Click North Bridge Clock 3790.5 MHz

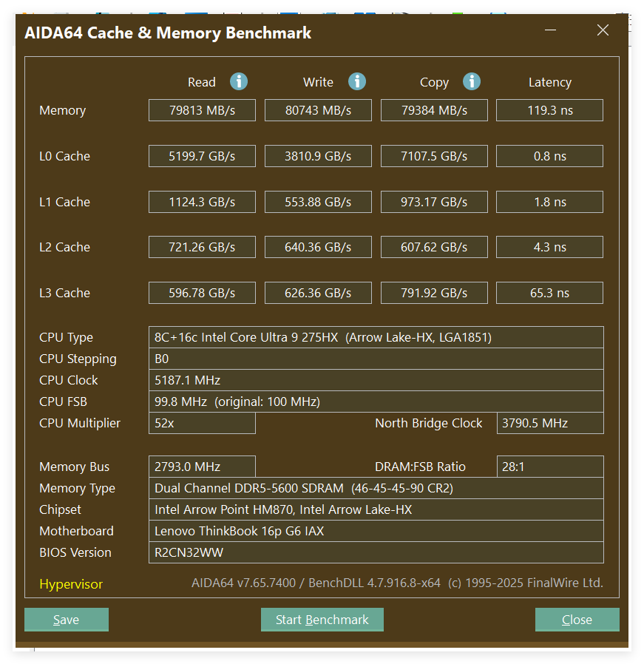550,423
